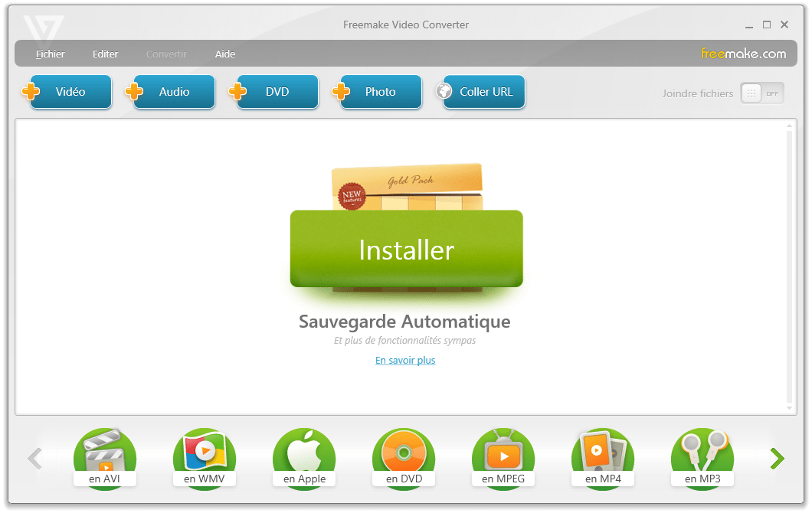The height and width of the screenshot is (513, 812).
Task: Convert to en MP3 earphones format
Action: point(702,458)
